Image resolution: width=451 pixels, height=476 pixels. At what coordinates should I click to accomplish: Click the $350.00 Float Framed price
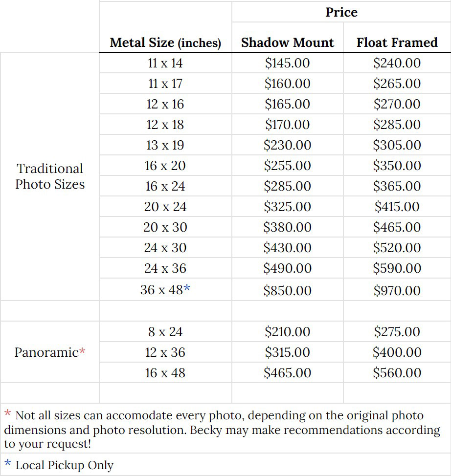397,166
